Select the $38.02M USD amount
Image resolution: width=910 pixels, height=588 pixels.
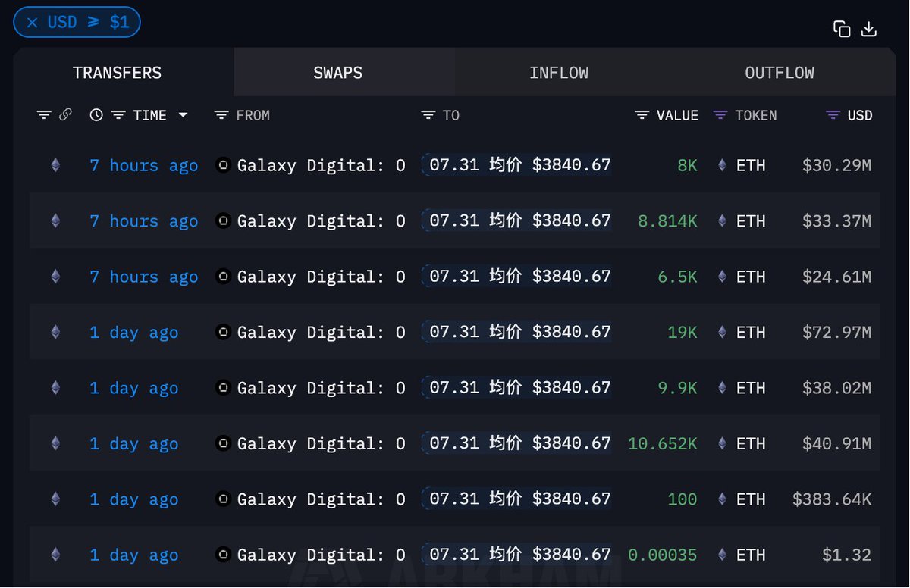click(836, 388)
